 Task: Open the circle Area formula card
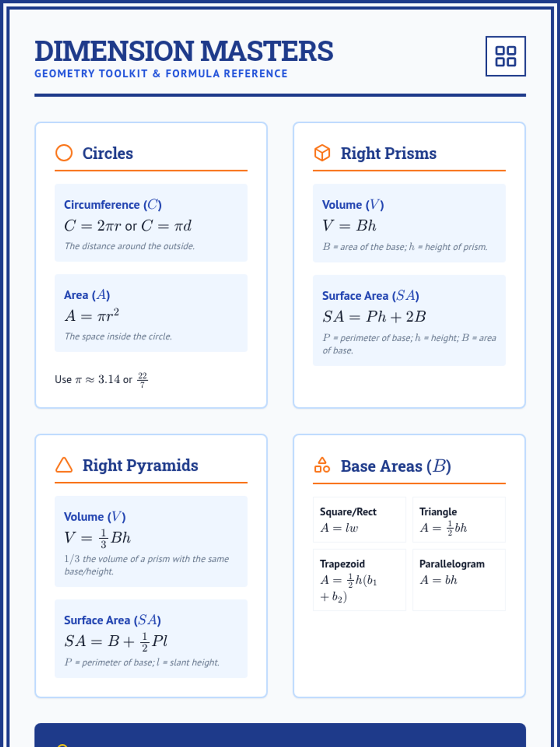tap(151, 313)
